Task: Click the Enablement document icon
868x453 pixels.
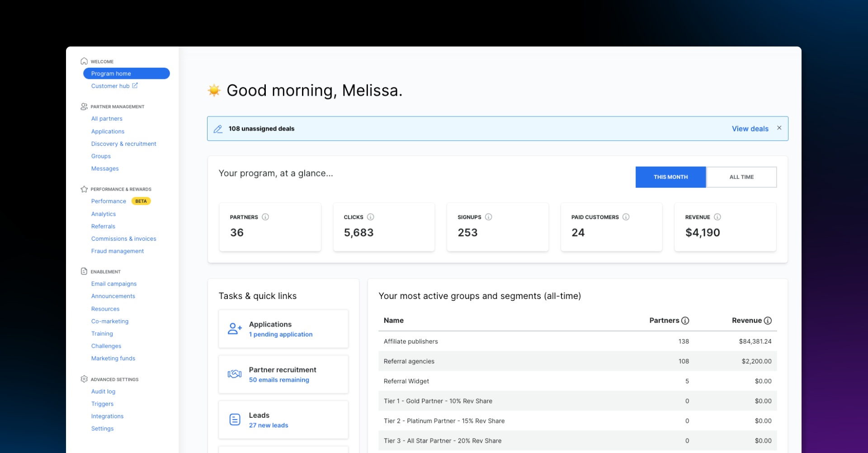Action: tap(84, 271)
